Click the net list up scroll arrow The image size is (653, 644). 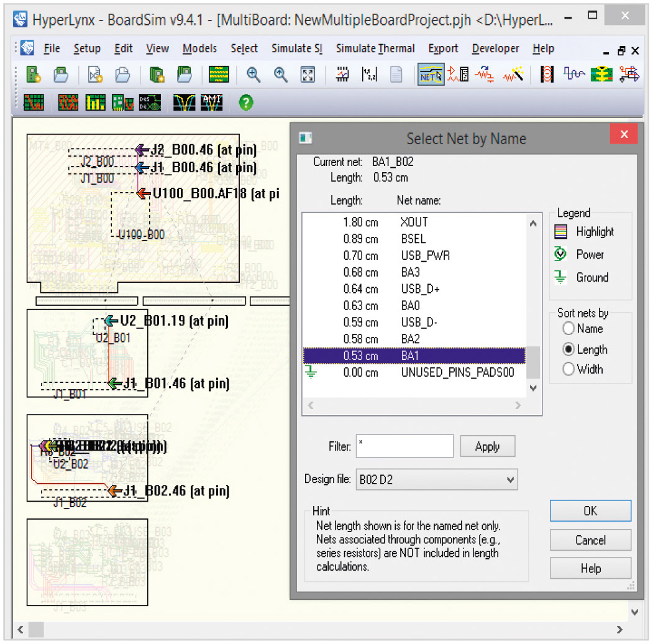532,223
